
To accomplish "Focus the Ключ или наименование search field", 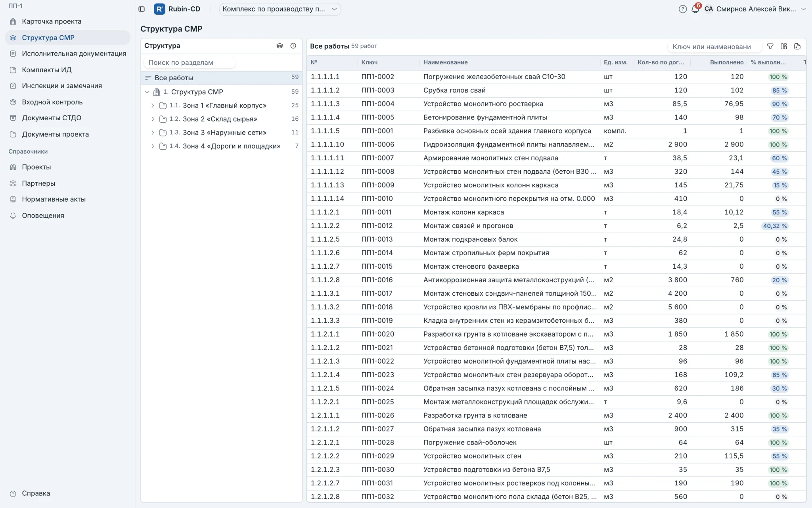I will [x=715, y=47].
